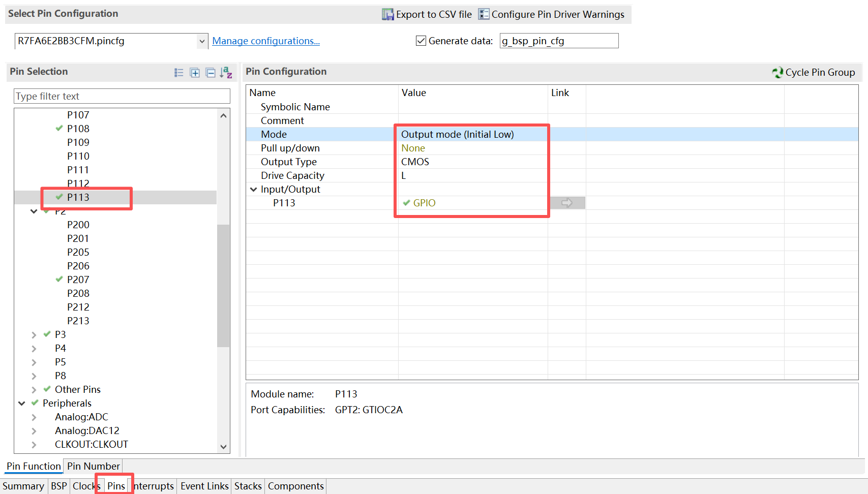Switch to the Summary tab
868x494 pixels.
(x=23, y=486)
